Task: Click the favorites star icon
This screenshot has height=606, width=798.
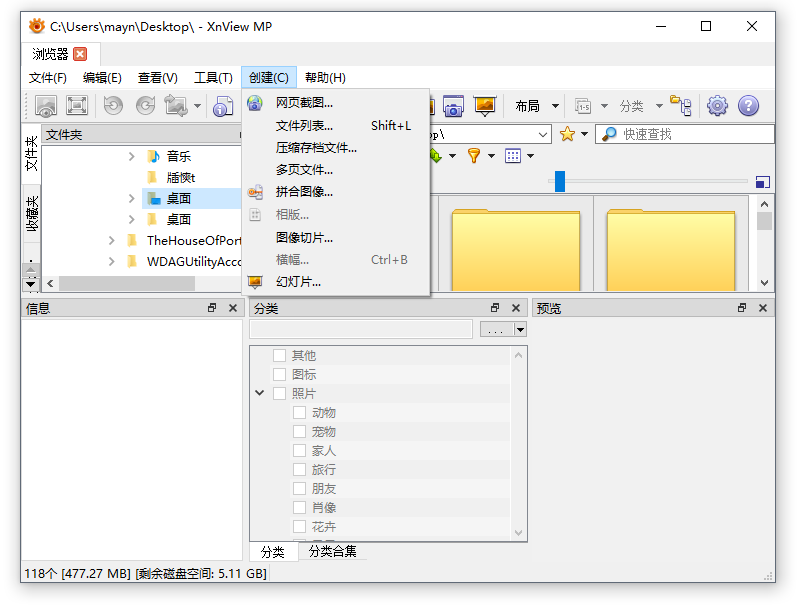Action: pos(567,134)
